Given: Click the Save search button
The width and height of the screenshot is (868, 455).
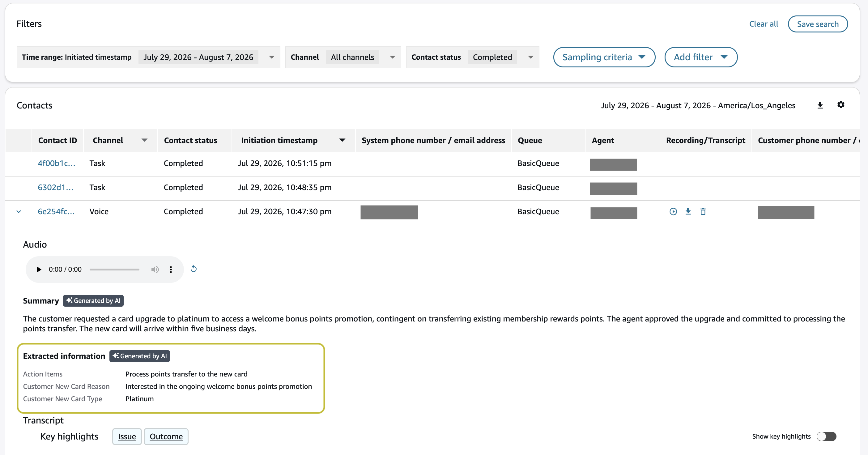Looking at the screenshot, I should (x=817, y=24).
